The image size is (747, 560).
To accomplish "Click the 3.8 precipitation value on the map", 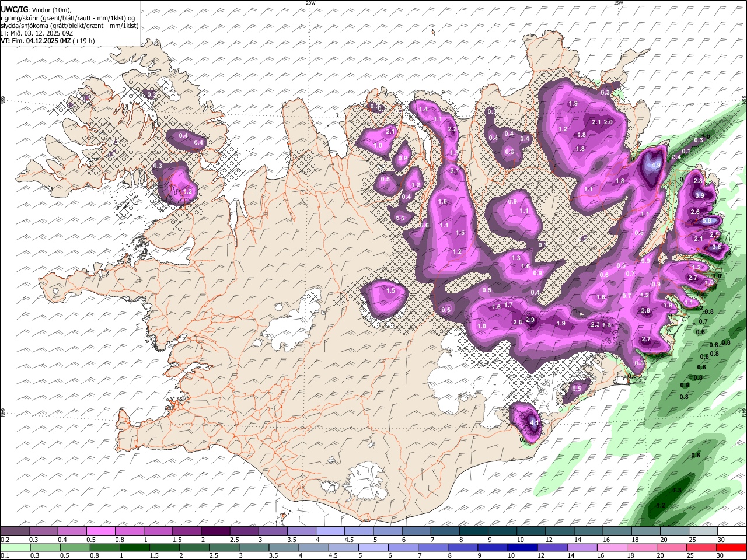I will (717, 247).
